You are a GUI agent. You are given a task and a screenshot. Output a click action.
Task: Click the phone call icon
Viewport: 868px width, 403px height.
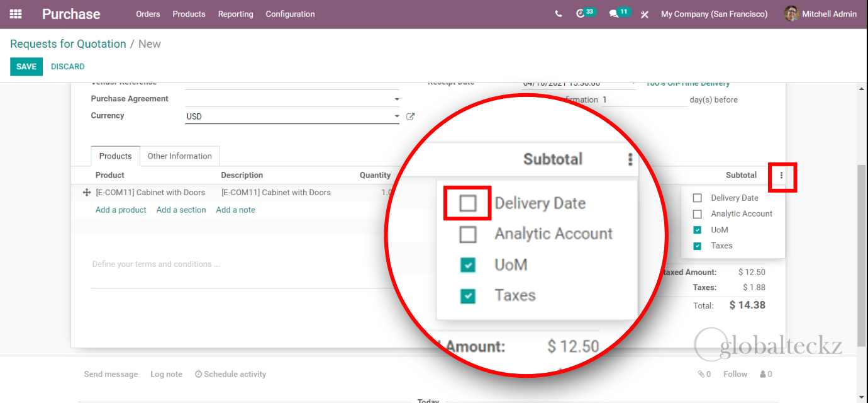click(559, 14)
